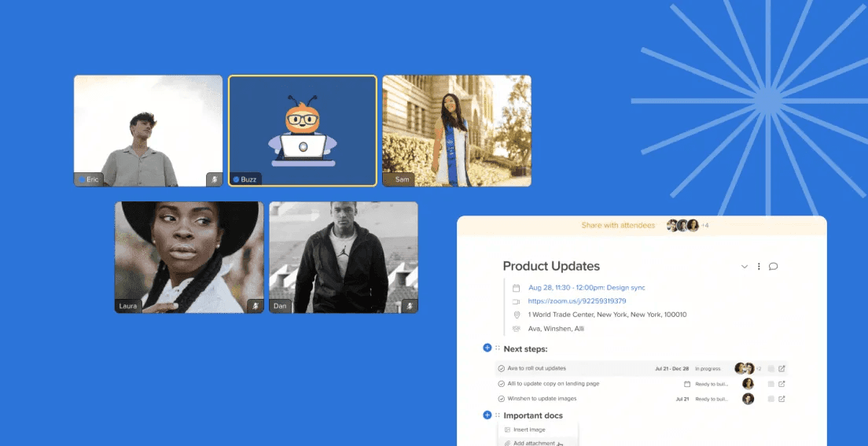Open external link for Alli landing page task
The image size is (868, 446).
tap(782, 383)
